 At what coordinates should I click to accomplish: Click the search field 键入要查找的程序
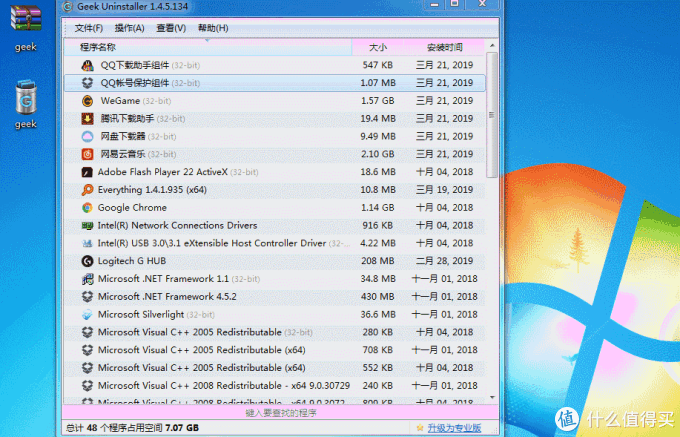tap(281, 413)
